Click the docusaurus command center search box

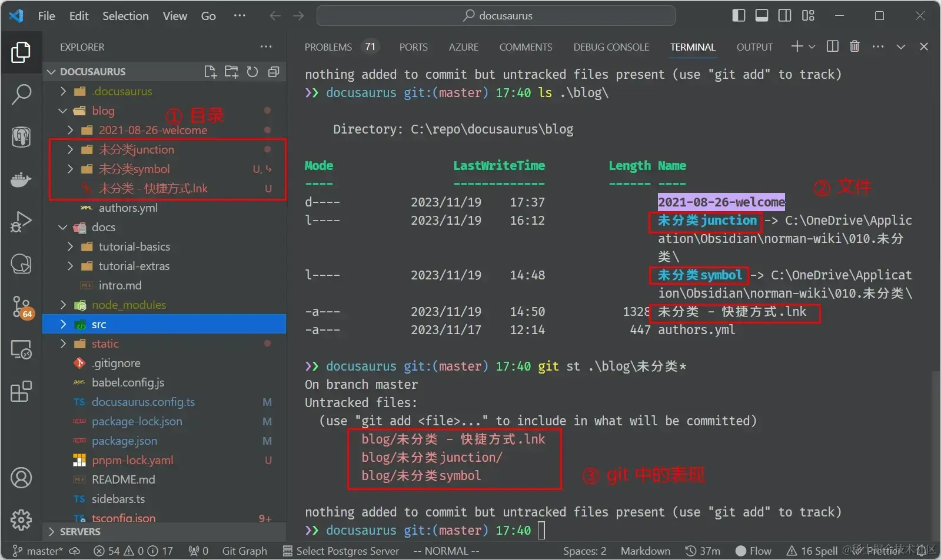coord(496,16)
